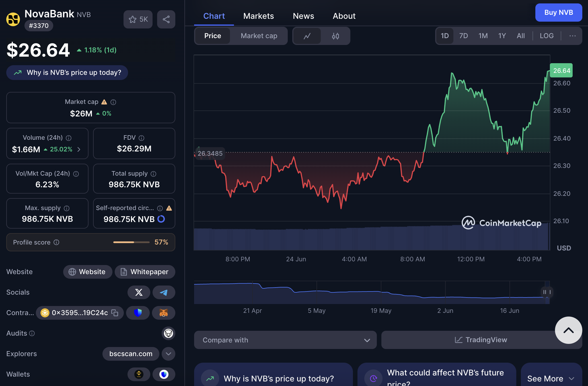Open the News tab
588x386 pixels.
[x=303, y=16]
